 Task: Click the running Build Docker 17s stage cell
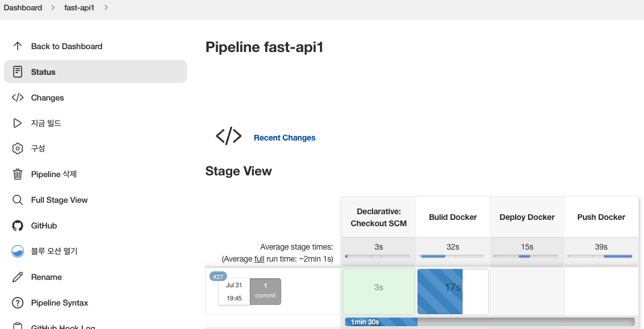452,291
